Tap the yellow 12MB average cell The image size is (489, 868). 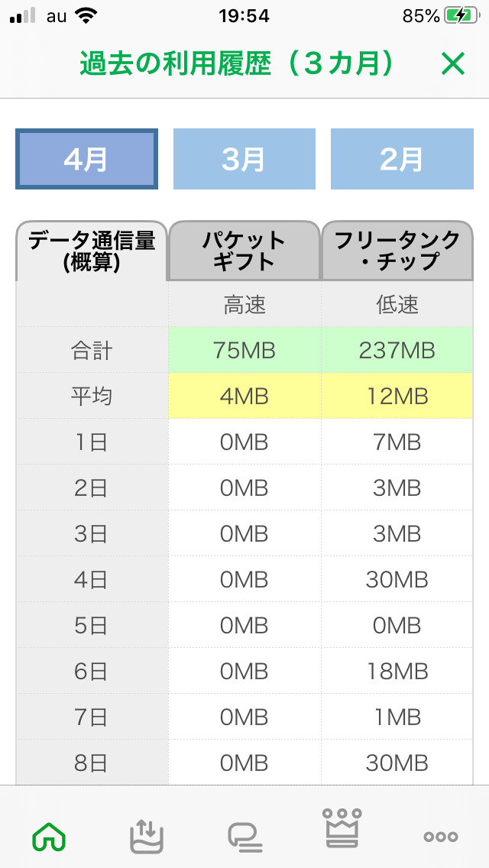click(x=397, y=397)
